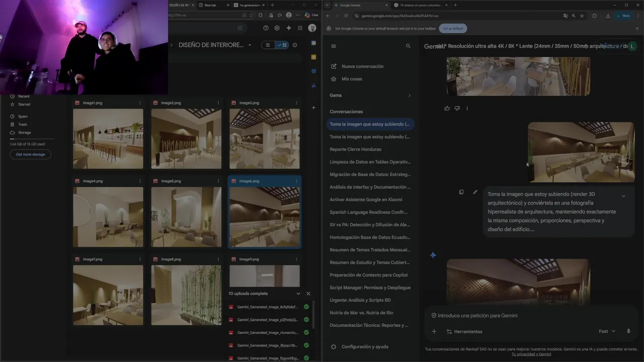The width and height of the screenshot is (644, 362).
Task: Open Google Drive settings gear
Action: (277, 28)
